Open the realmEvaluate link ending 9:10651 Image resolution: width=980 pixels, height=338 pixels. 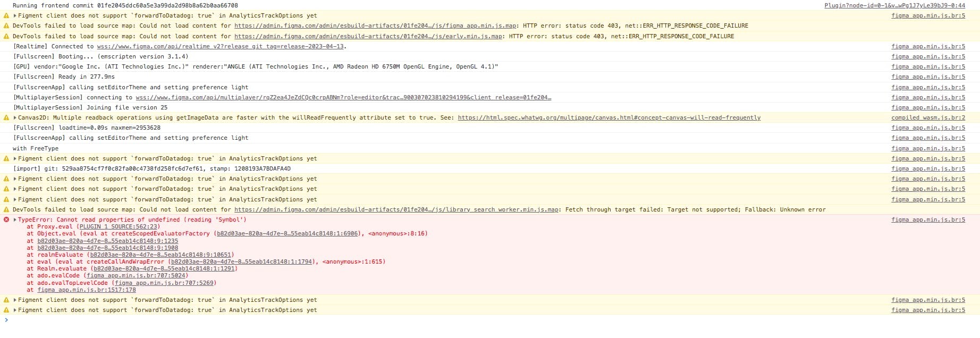(159, 255)
